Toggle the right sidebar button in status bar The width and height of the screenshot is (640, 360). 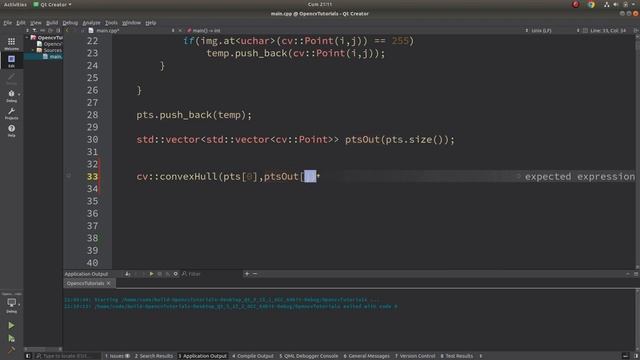click(636, 356)
